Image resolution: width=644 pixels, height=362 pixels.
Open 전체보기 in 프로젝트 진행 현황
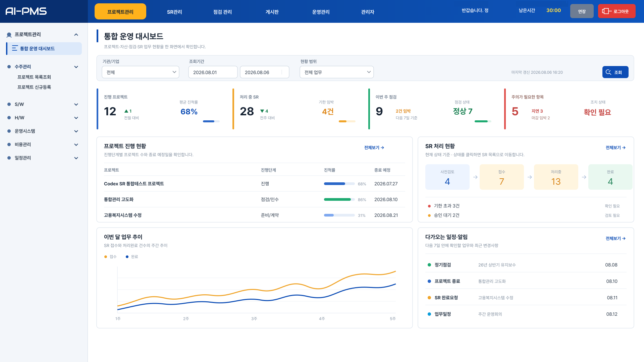[374, 147]
